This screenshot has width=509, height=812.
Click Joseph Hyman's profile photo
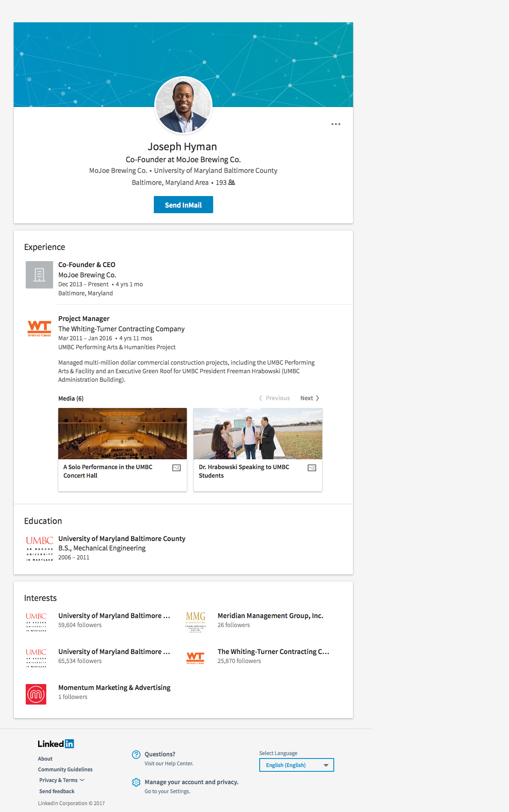[x=183, y=105]
